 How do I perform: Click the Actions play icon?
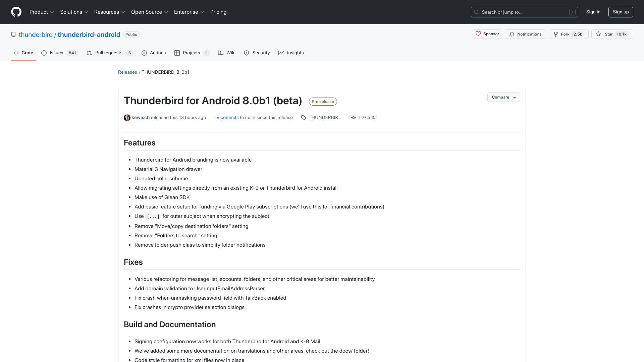coord(144,53)
